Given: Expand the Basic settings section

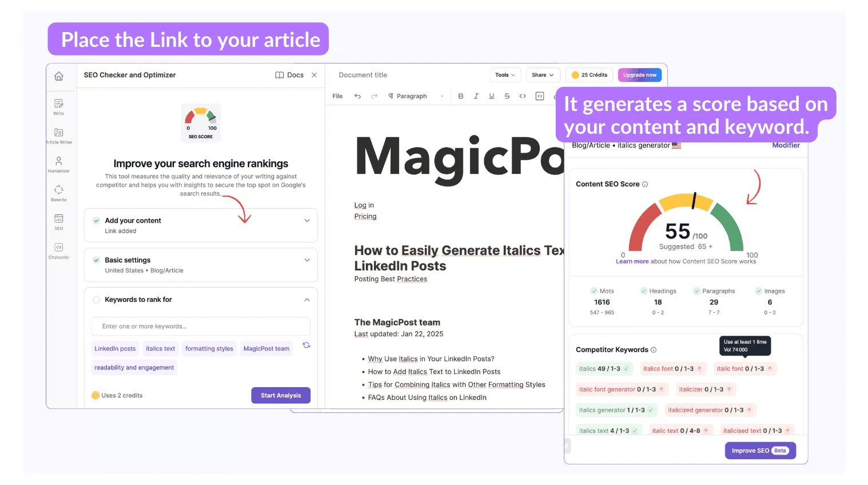Looking at the screenshot, I should point(307,260).
